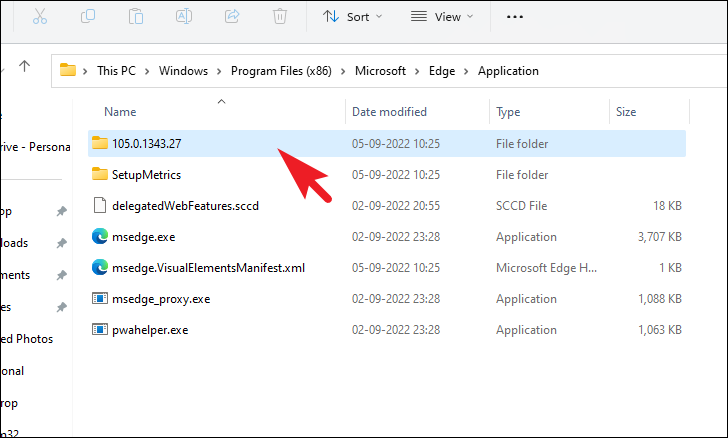Screen dimensions: 728x438
Task: Click delegatedWebFeatures.sccd file icon
Action: (x=99, y=205)
